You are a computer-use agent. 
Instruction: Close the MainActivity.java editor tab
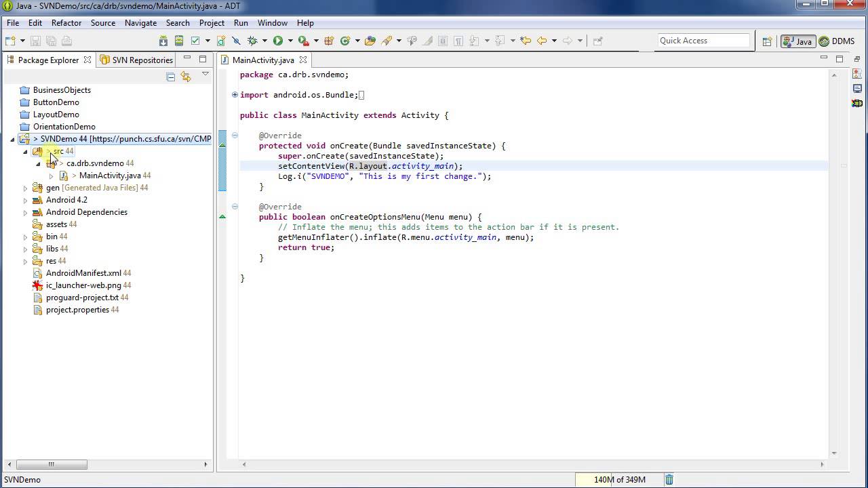(303, 60)
